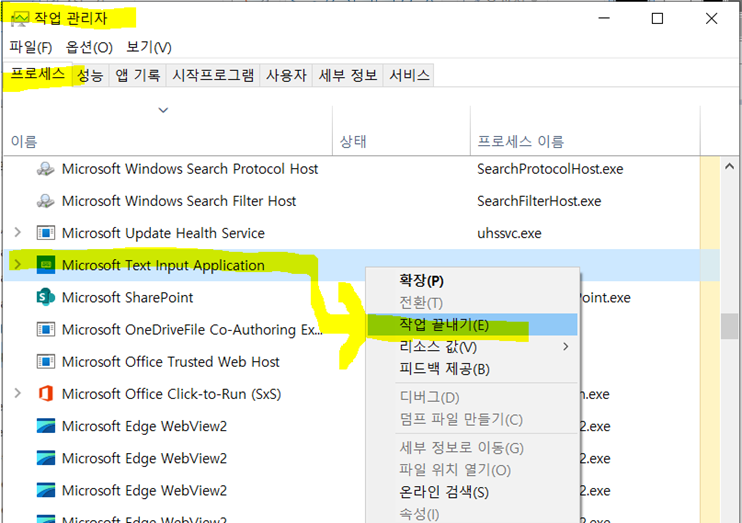Viewport: 742px width, 523px height.
Task: Click the Task Manager title bar icon
Action: point(19,19)
